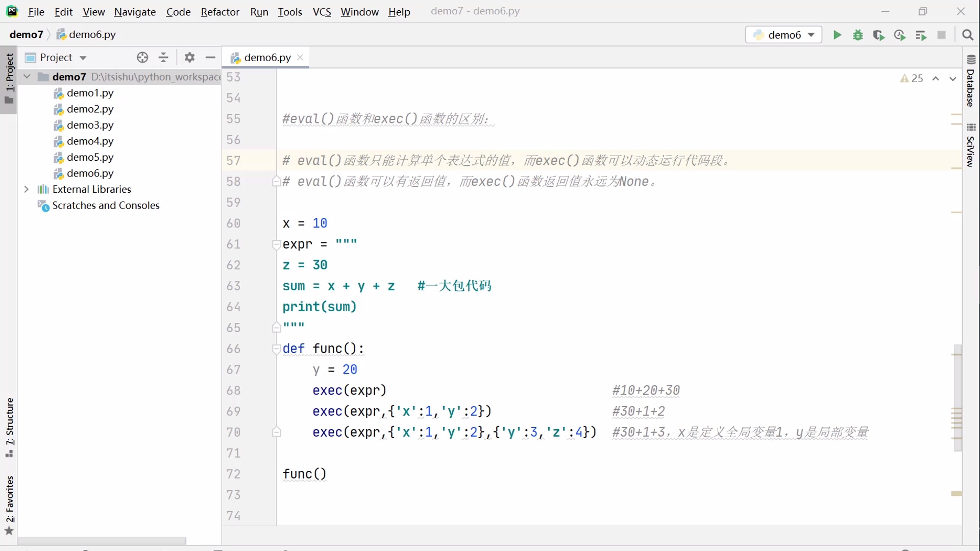Collapse the demo7 project tree
Image resolution: width=980 pixels, height=551 pixels.
click(x=27, y=77)
